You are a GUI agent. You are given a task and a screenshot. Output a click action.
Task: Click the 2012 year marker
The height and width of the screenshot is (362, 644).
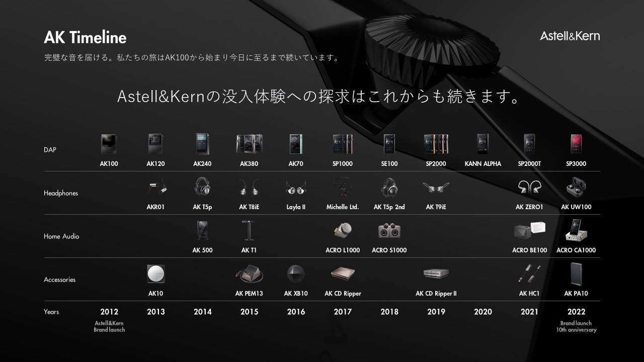click(x=109, y=312)
